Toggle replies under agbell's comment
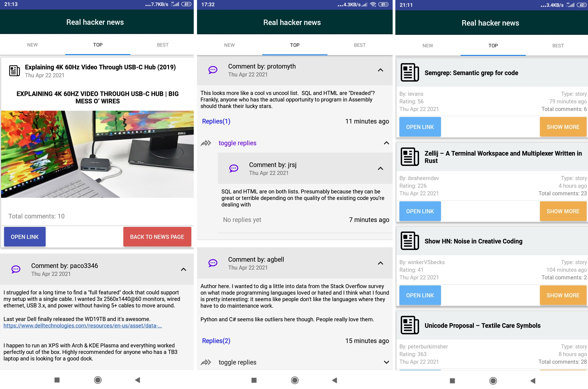Screen dimensions: 588x389 237,362
